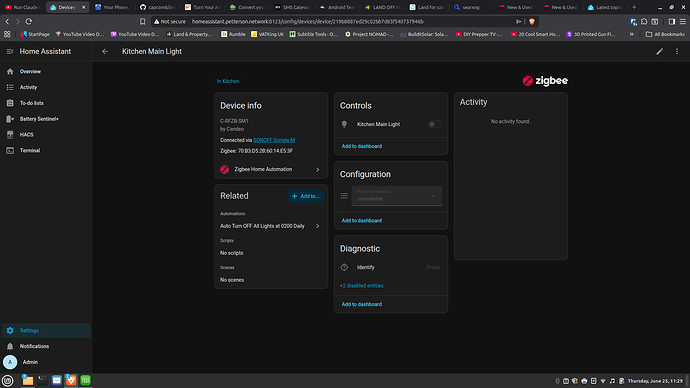Click the Identify Press button
690x388 pixels.
pyautogui.click(x=433, y=267)
